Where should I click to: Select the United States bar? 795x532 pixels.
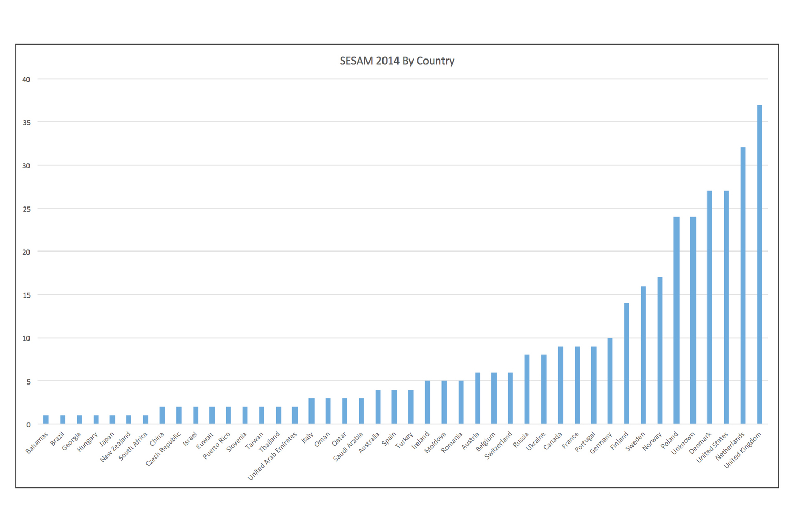726,307
